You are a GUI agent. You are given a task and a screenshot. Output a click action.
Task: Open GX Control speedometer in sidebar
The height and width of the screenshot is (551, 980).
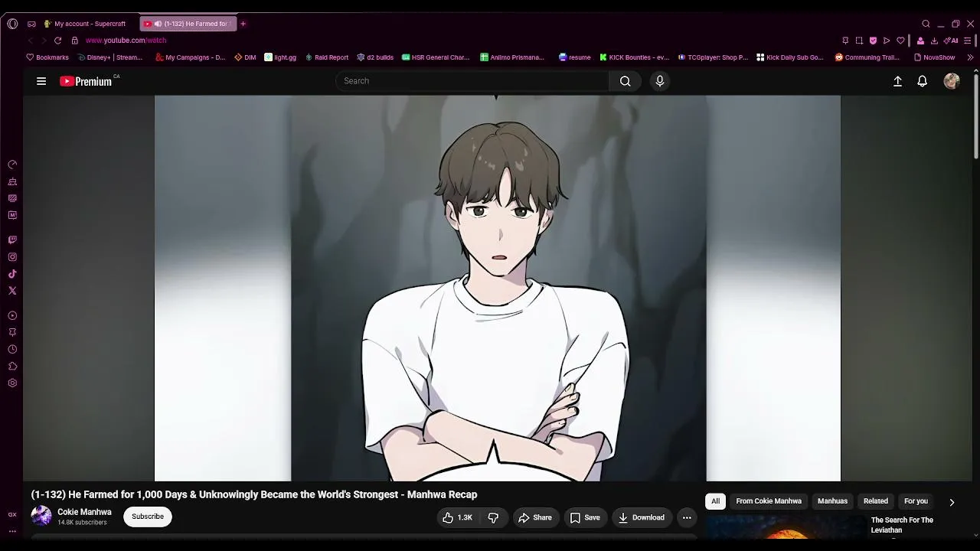pyautogui.click(x=12, y=165)
